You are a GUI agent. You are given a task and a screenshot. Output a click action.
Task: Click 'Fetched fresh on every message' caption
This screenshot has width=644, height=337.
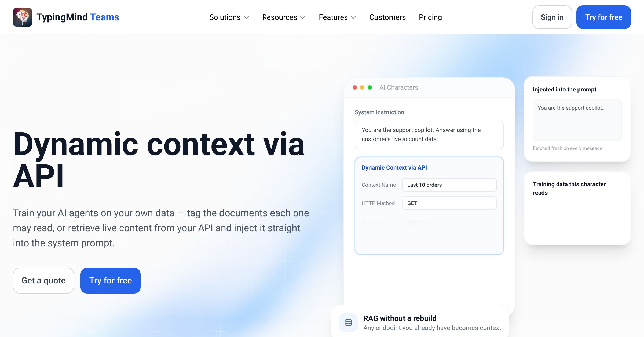(568, 148)
